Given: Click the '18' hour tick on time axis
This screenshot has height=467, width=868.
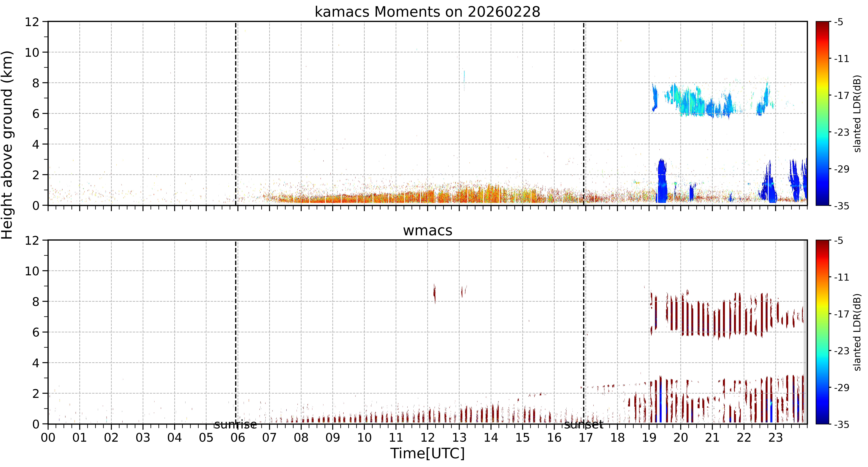Looking at the screenshot, I should 618,438.
